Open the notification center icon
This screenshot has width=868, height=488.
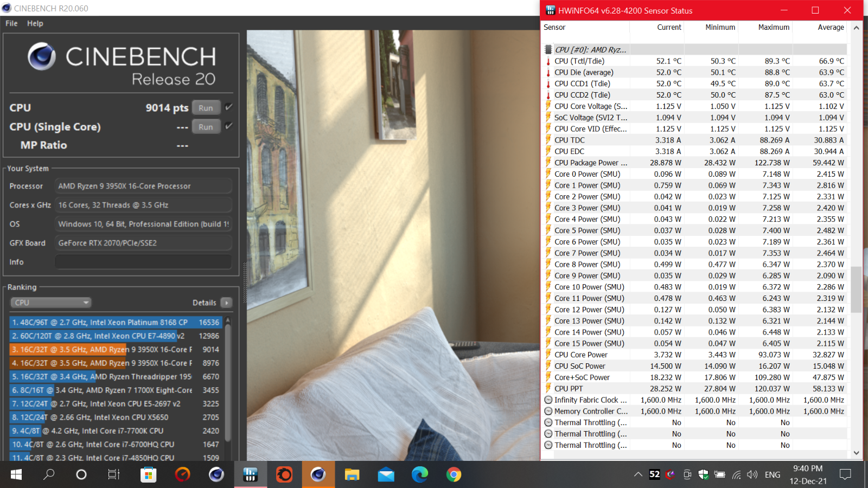845,474
